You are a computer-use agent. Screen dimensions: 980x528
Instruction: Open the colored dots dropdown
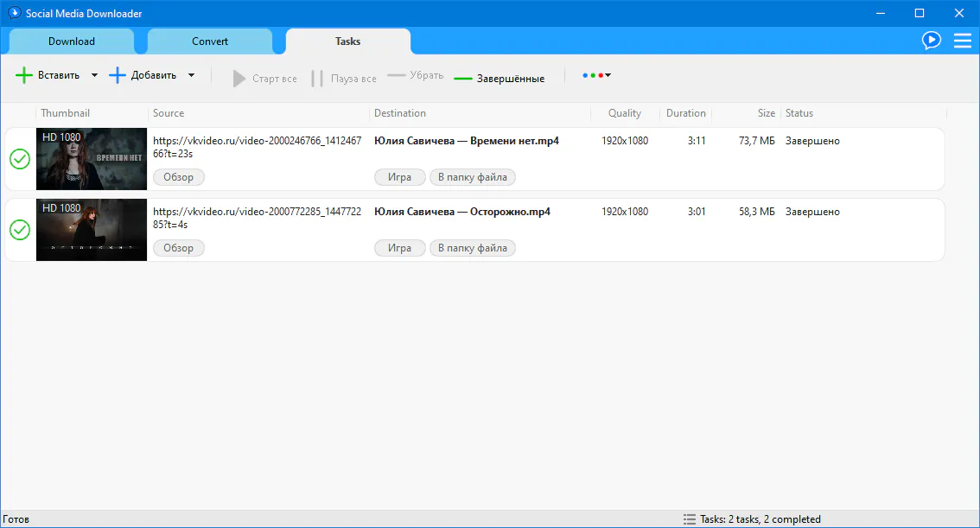pyautogui.click(x=596, y=76)
